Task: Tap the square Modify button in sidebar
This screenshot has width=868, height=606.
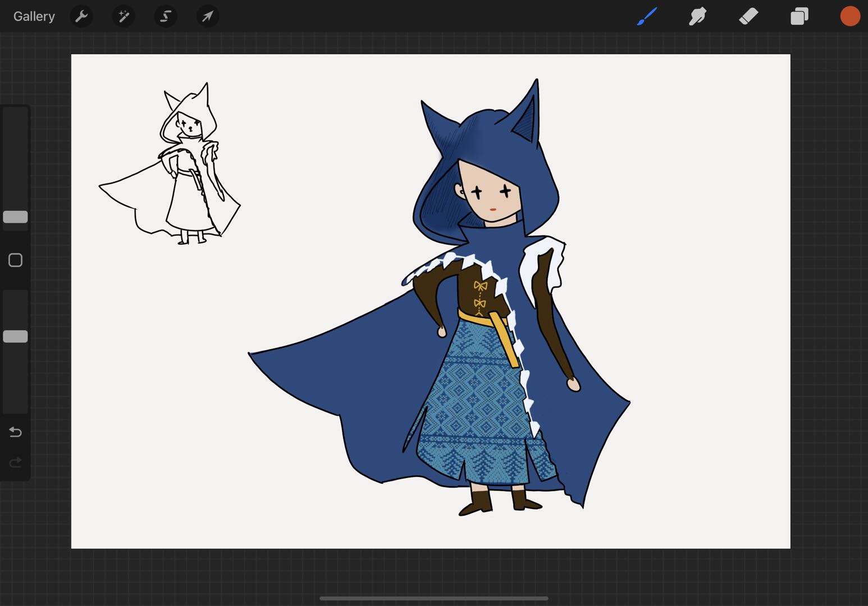Action: [15, 260]
